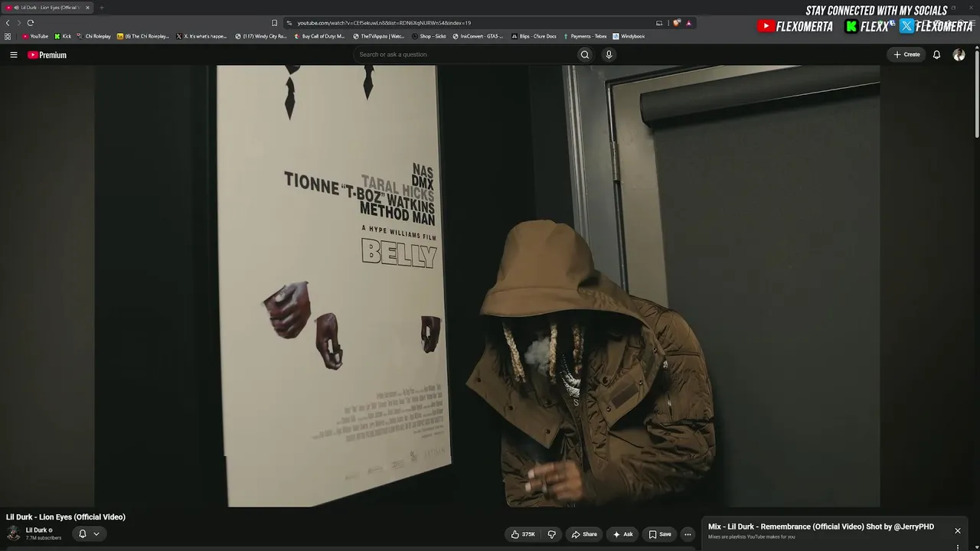Open the Mix playlist options menu
980x551 pixels.
point(958,547)
